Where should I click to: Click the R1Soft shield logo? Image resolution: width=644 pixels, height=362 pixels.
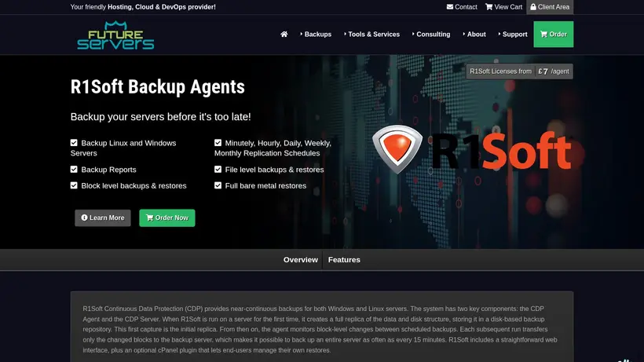pos(397,148)
